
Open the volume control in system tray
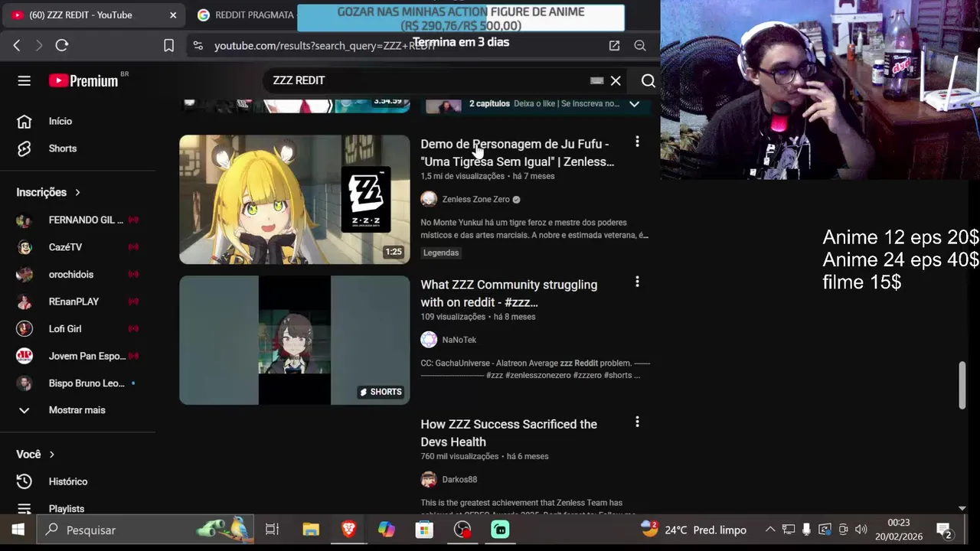pos(861,530)
